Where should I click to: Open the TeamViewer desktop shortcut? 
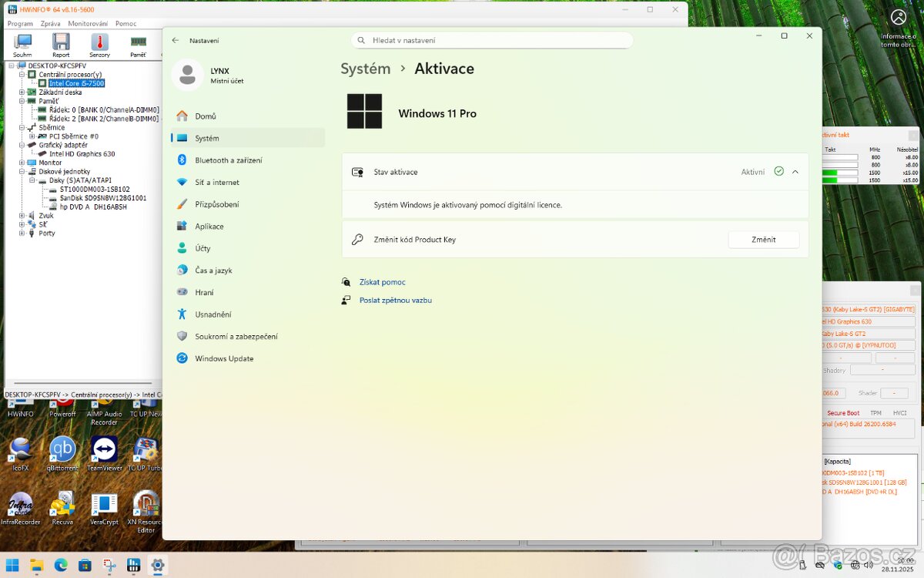[x=104, y=452]
